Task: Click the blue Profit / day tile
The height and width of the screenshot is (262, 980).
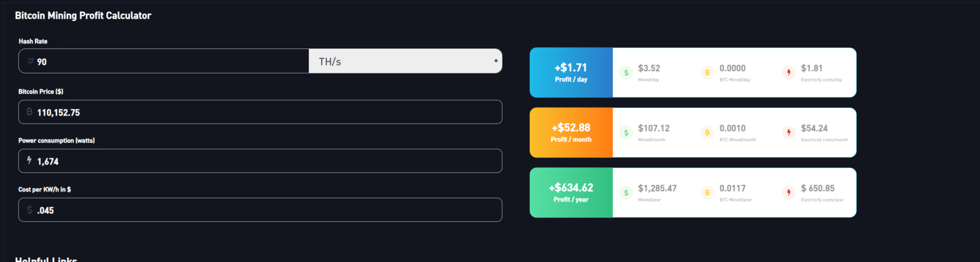Action: tap(571, 72)
